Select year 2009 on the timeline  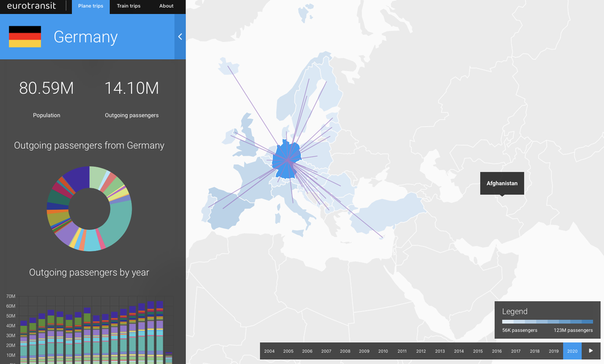[x=364, y=351]
